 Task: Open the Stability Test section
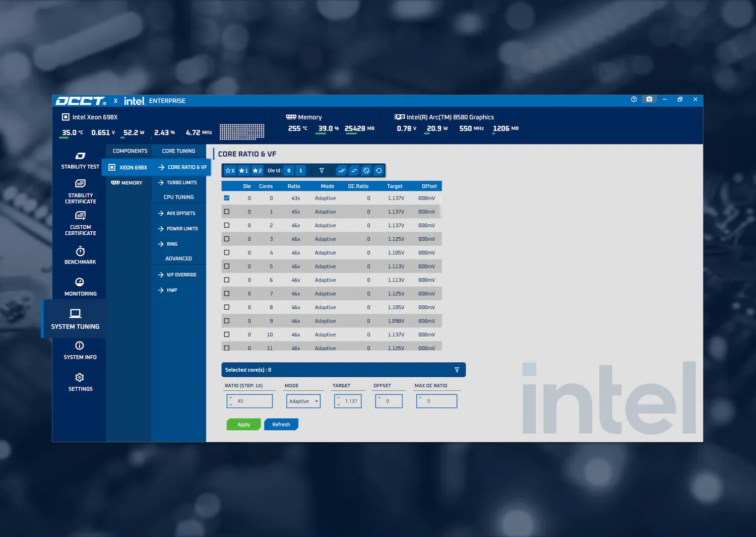click(80, 161)
